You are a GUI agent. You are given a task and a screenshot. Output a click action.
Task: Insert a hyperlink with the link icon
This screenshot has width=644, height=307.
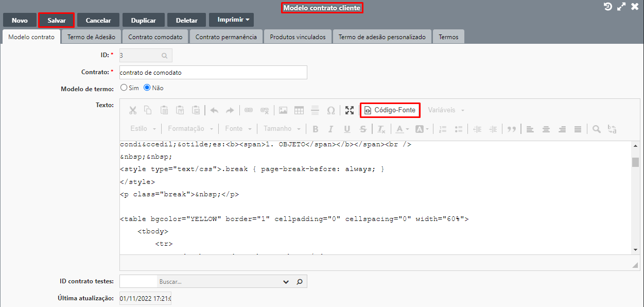tap(249, 110)
